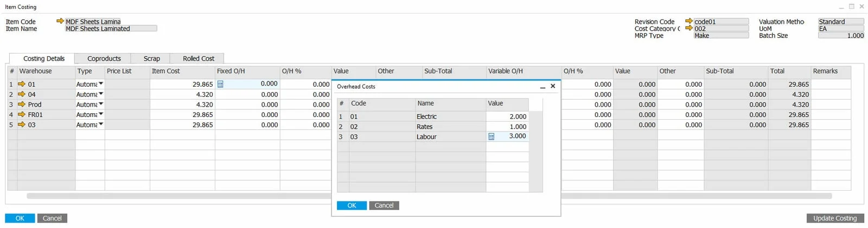The height and width of the screenshot is (228, 868).
Task: Close the Item Costing window
Action: pyautogui.click(x=861, y=6)
